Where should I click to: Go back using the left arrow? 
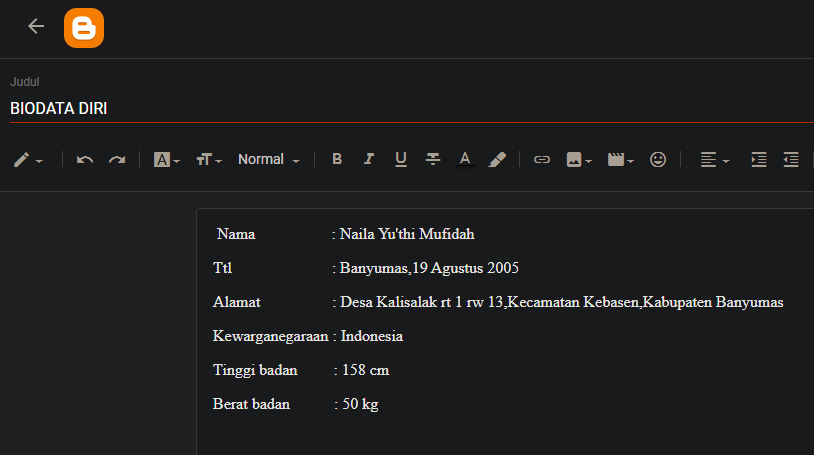(36, 26)
